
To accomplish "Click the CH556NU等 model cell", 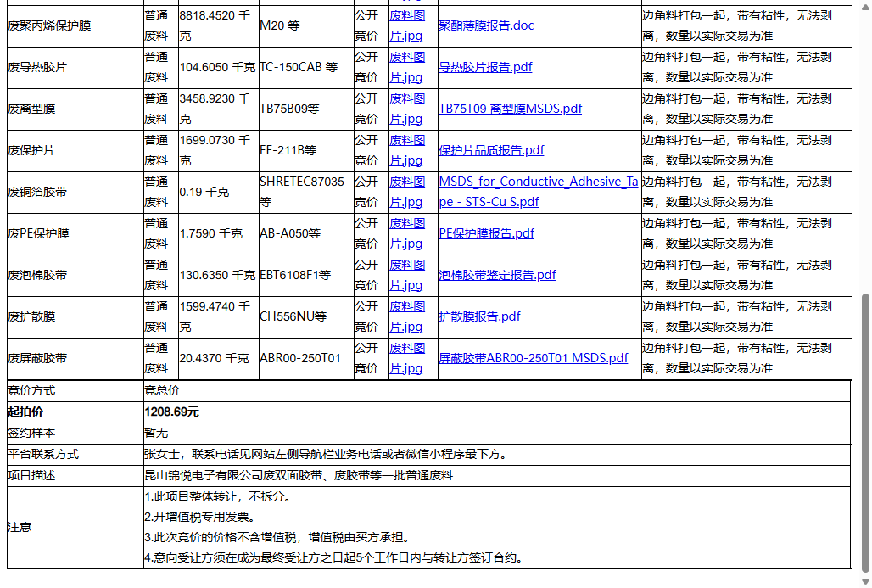I will (306, 316).
